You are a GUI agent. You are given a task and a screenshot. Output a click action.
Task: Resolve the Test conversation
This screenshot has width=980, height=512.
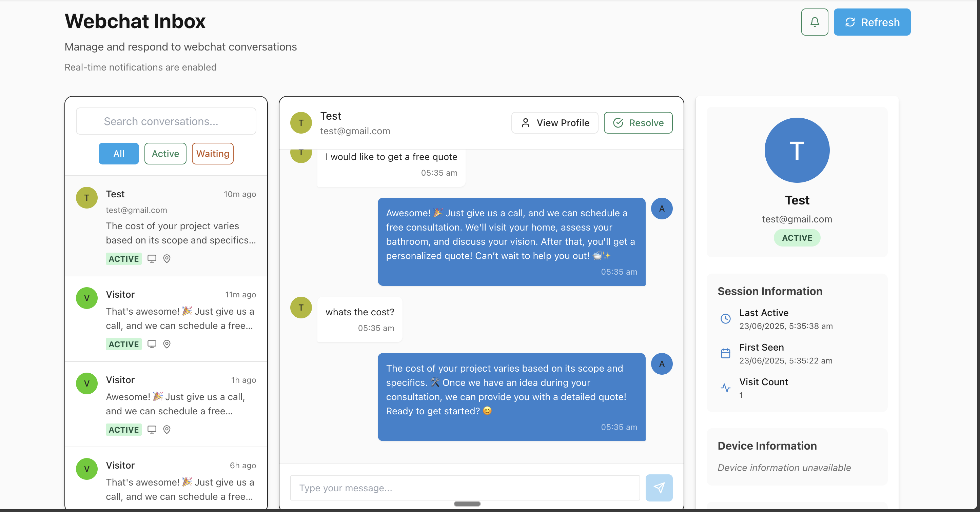638,123
